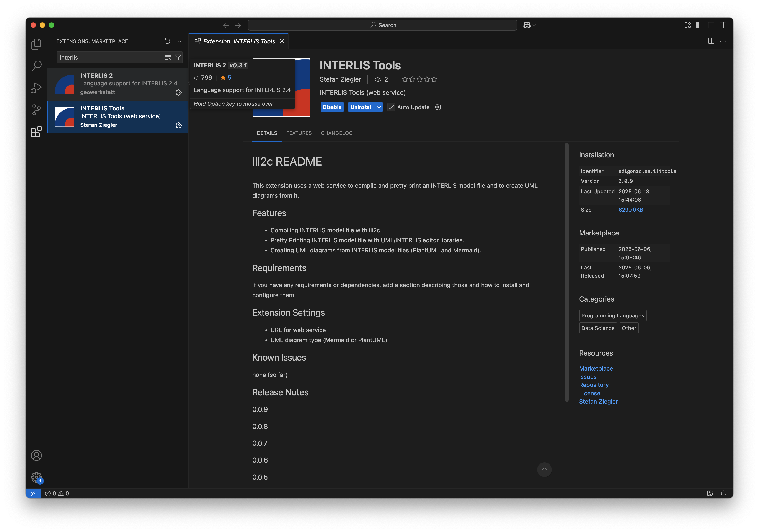Viewport: 759px width, 532px height.
Task: Select the Data Science category
Action: pos(598,328)
